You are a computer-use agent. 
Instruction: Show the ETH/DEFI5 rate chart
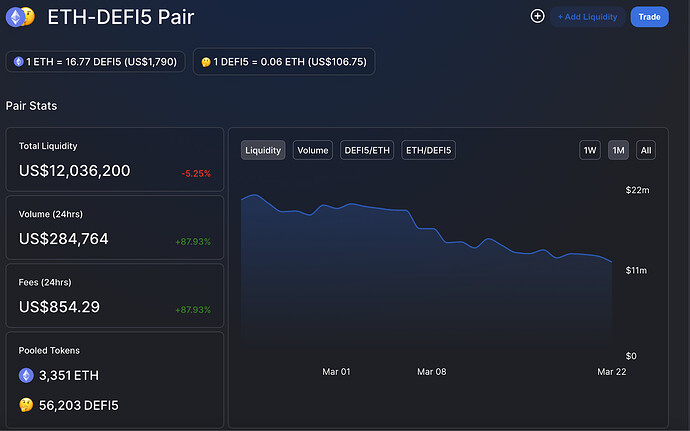click(429, 150)
